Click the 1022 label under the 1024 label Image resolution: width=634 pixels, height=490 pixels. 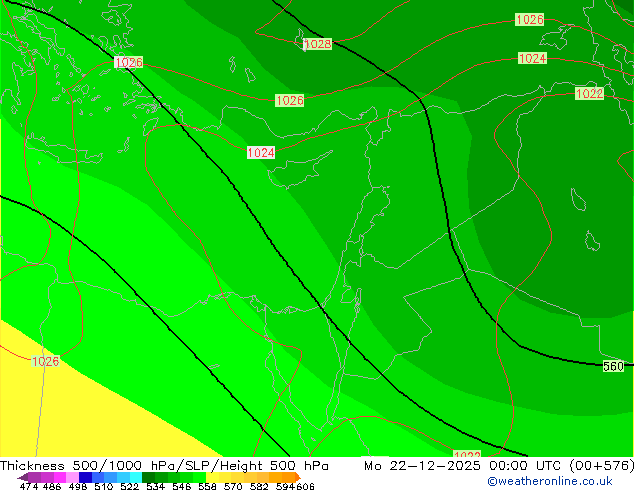(x=590, y=94)
